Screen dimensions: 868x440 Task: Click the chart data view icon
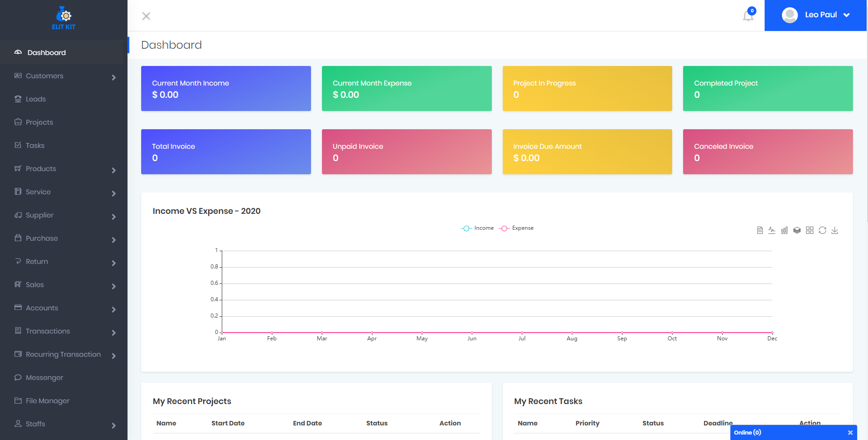(x=760, y=230)
